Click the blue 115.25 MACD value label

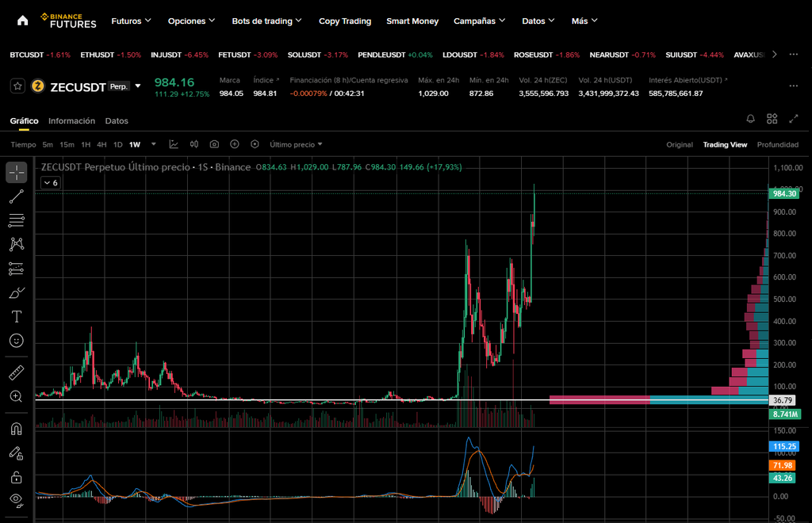coord(784,446)
